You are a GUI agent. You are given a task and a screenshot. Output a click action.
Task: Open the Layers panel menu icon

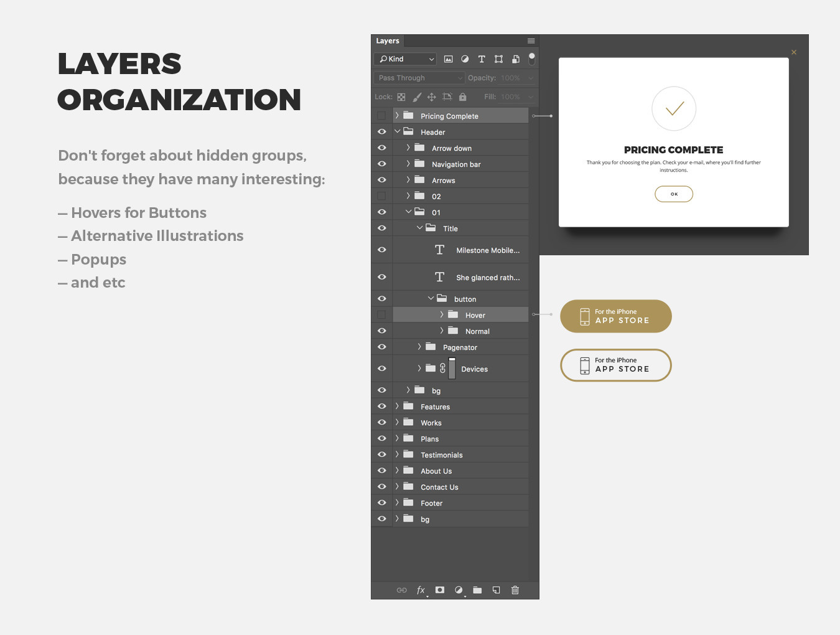point(531,41)
